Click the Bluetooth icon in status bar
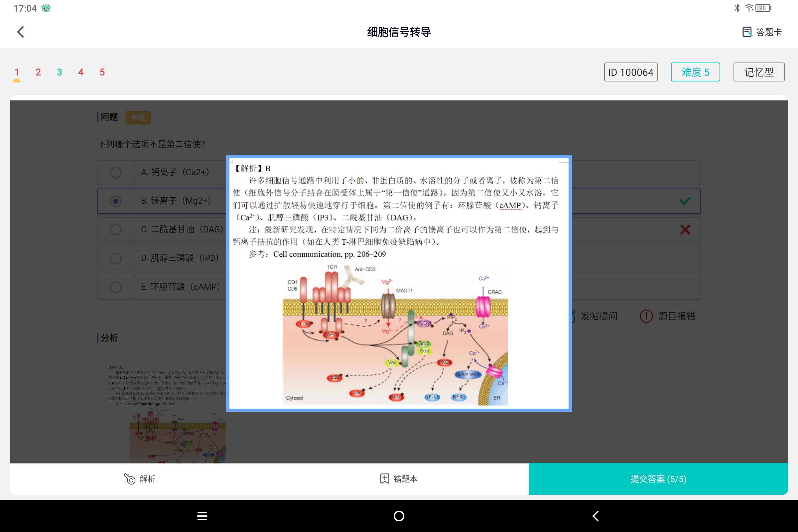 coord(737,8)
